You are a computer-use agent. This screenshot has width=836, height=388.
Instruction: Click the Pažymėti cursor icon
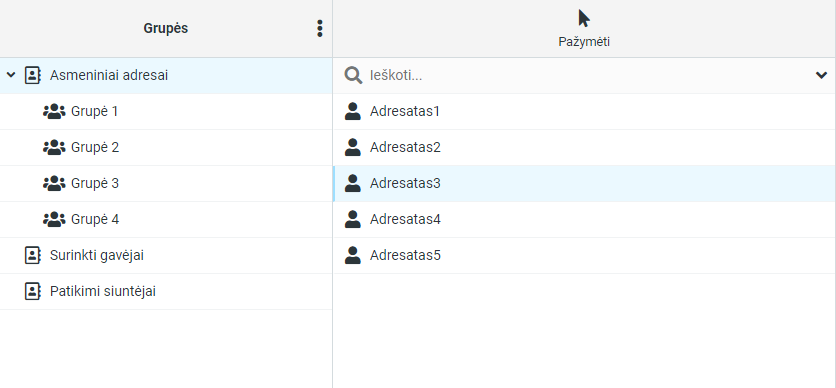(584, 18)
